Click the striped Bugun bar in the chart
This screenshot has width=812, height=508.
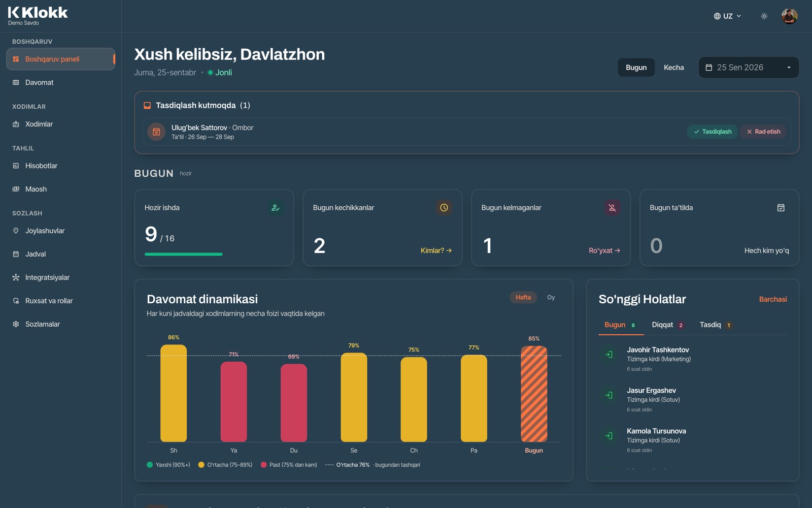click(534, 394)
